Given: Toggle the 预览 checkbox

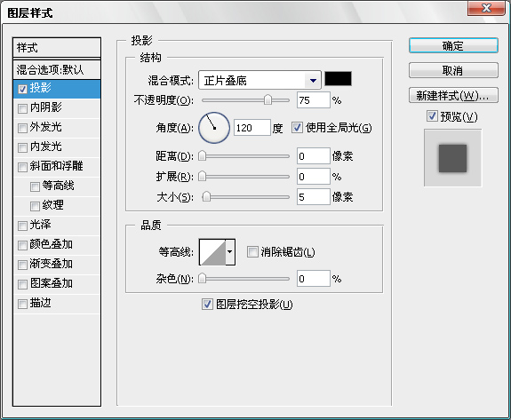Looking at the screenshot, I should coord(432,116).
